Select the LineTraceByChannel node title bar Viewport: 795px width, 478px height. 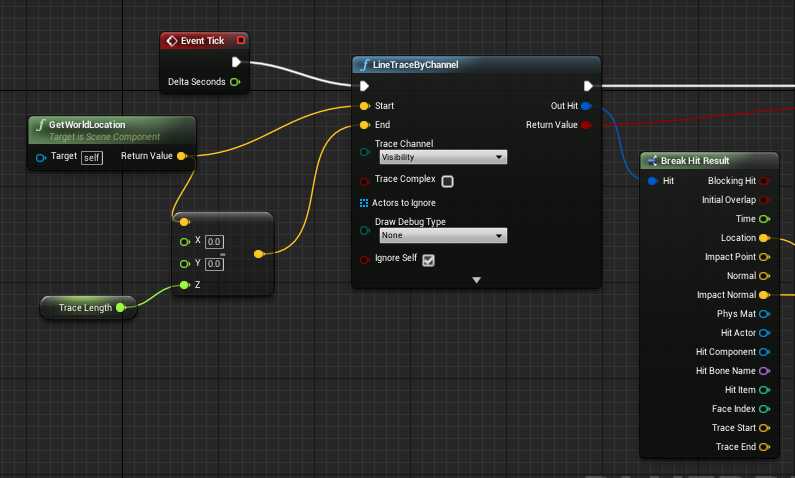476,65
